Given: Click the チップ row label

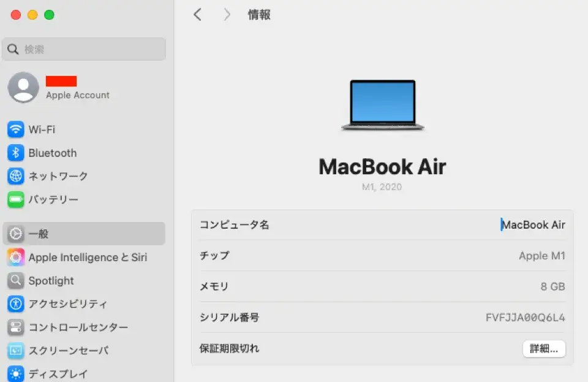Looking at the screenshot, I should point(214,256).
